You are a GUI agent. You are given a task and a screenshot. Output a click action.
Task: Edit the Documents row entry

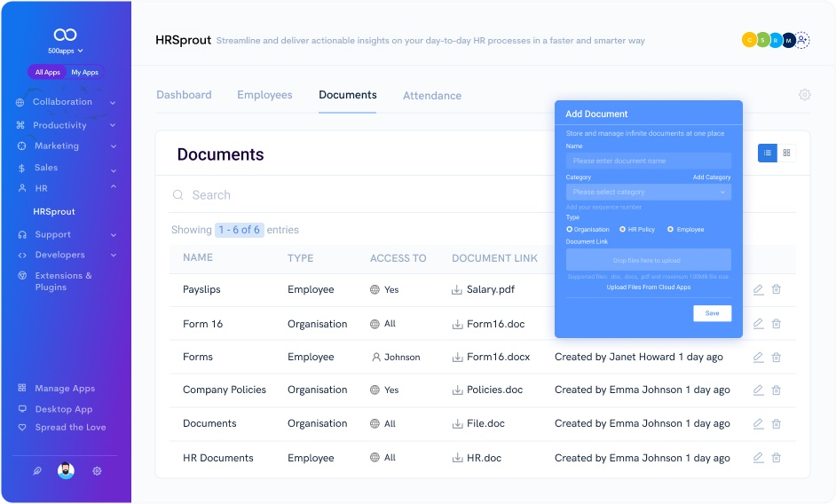pos(758,424)
